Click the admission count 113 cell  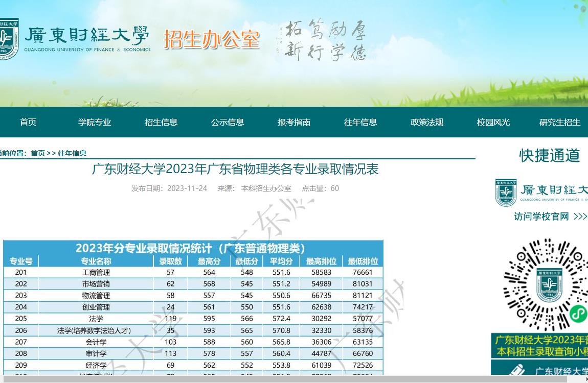click(171, 353)
